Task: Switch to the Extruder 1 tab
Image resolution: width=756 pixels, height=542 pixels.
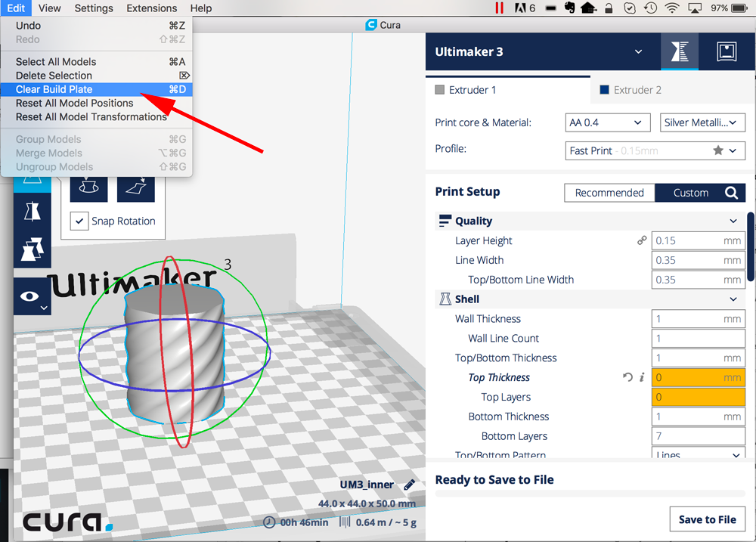Action: pos(508,90)
